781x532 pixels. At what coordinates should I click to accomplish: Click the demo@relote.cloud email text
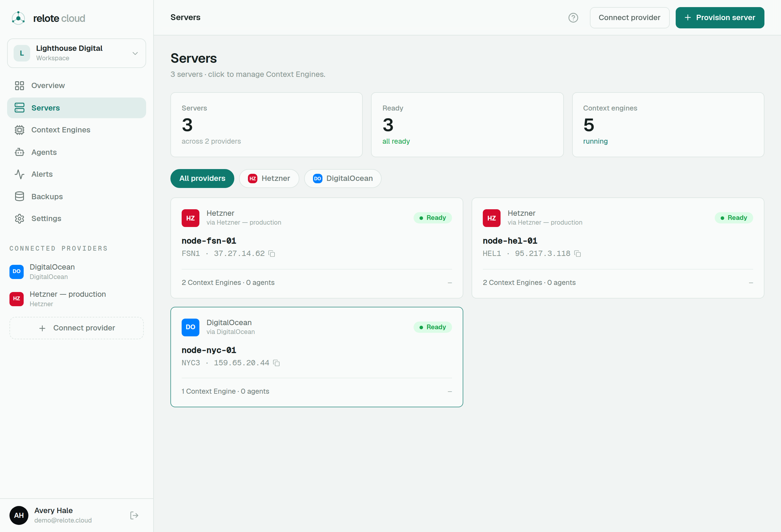(x=63, y=520)
